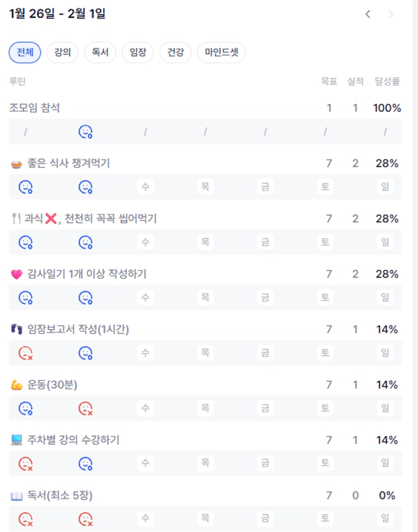Click the first blue smiley for 과식 천천히 씹어먹기
Screen dimensions: 418x532
(26, 243)
